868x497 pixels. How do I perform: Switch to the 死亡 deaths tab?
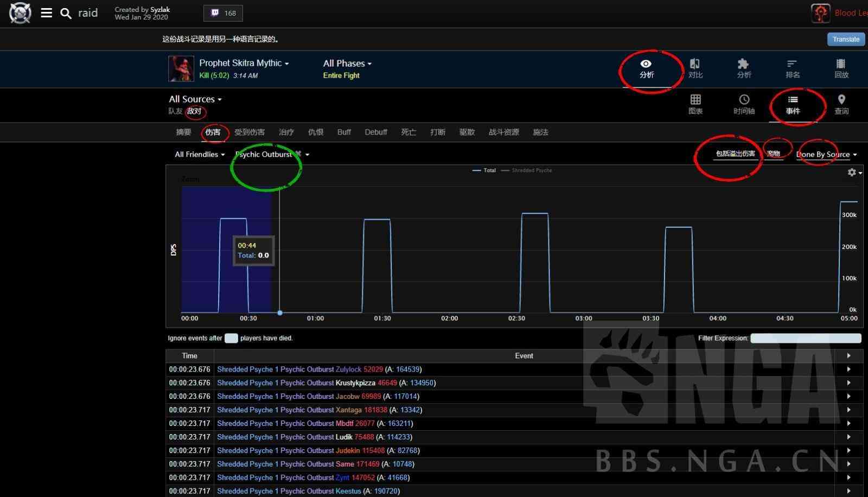(409, 132)
